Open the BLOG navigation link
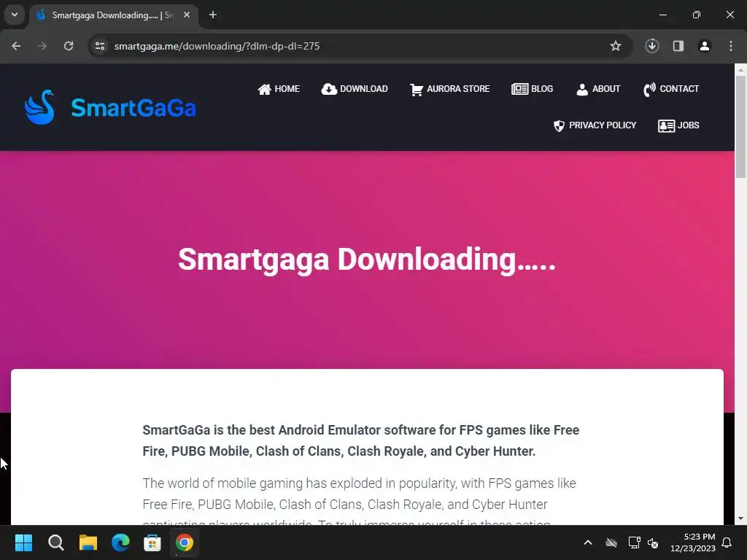 (x=532, y=89)
